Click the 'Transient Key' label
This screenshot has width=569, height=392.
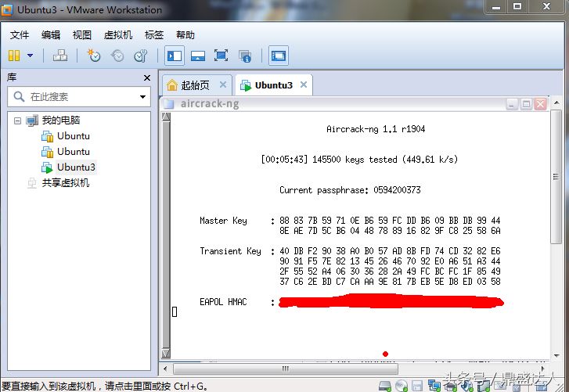tap(230, 251)
